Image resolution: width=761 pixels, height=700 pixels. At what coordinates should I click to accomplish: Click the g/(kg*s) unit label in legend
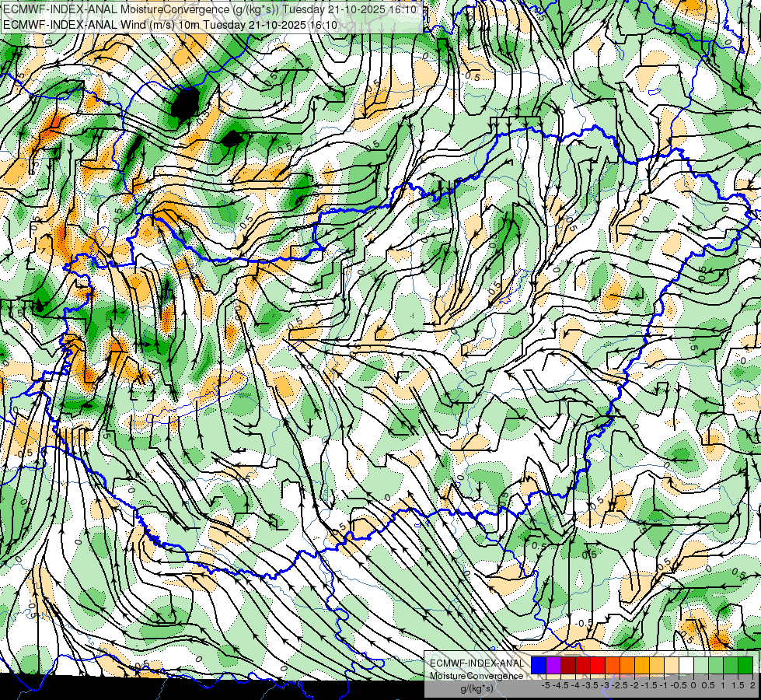477,689
